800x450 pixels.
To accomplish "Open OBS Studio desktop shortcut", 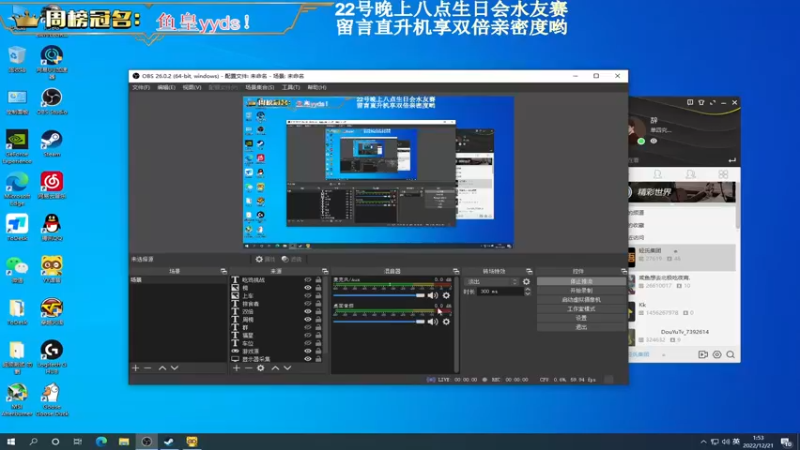I will pyautogui.click(x=52, y=101).
